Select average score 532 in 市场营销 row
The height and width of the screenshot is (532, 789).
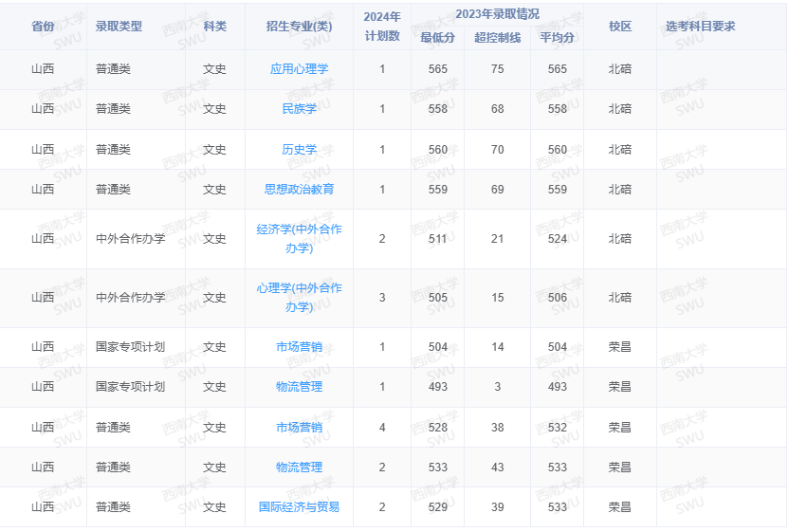[557, 428]
